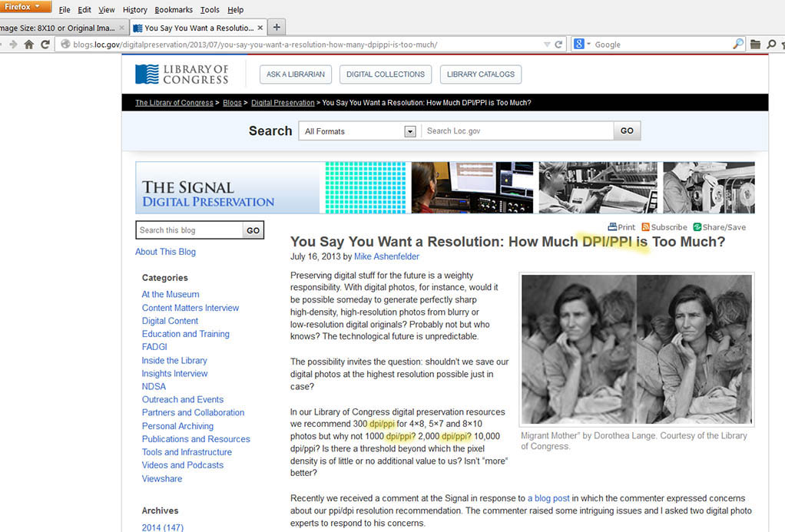Open the History menu
This screenshot has width=785, height=532.
pyautogui.click(x=135, y=9)
